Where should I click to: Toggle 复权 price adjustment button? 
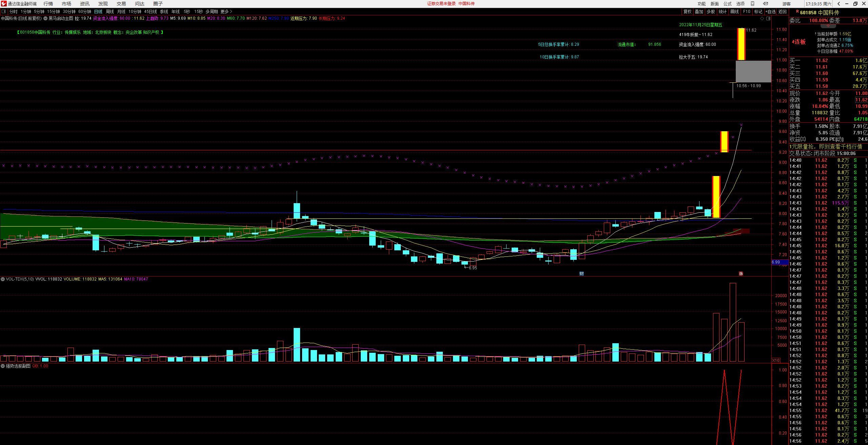point(687,12)
